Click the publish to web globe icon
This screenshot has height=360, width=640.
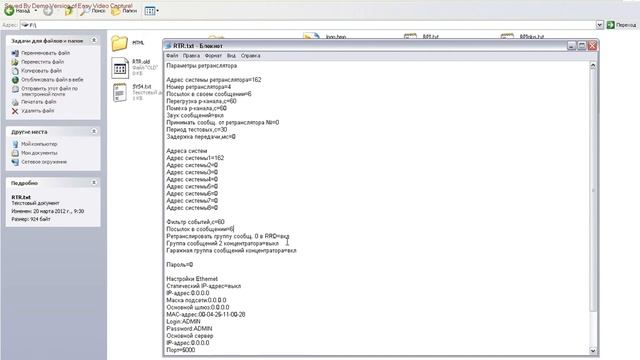coord(15,80)
